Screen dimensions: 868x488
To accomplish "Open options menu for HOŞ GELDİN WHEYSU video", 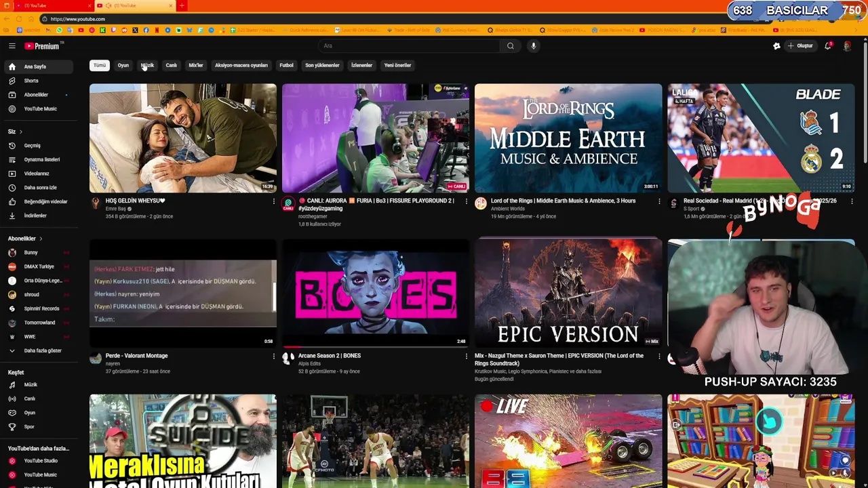I will click(273, 202).
